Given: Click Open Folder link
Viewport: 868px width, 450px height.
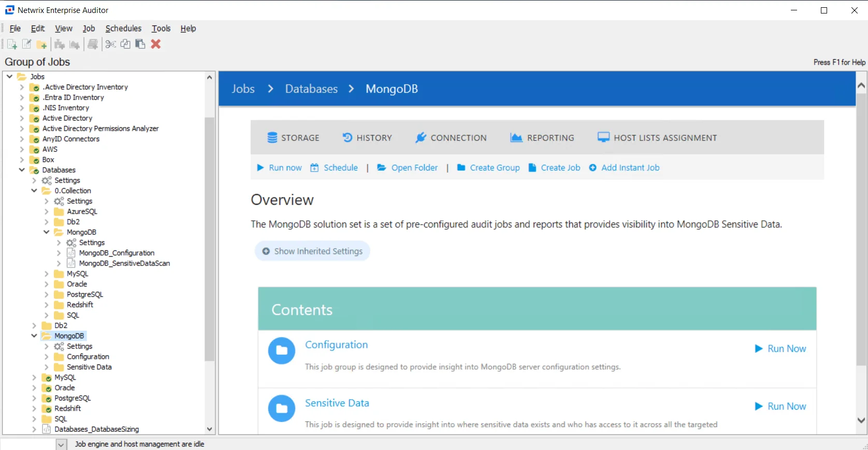Looking at the screenshot, I should pyautogui.click(x=408, y=168).
